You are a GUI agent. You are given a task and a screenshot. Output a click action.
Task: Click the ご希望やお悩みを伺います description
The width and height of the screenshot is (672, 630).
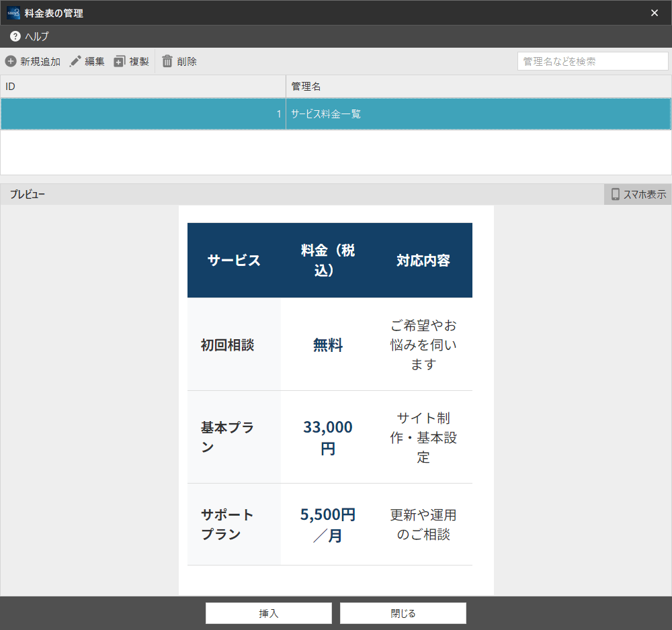click(x=423, y=345)
